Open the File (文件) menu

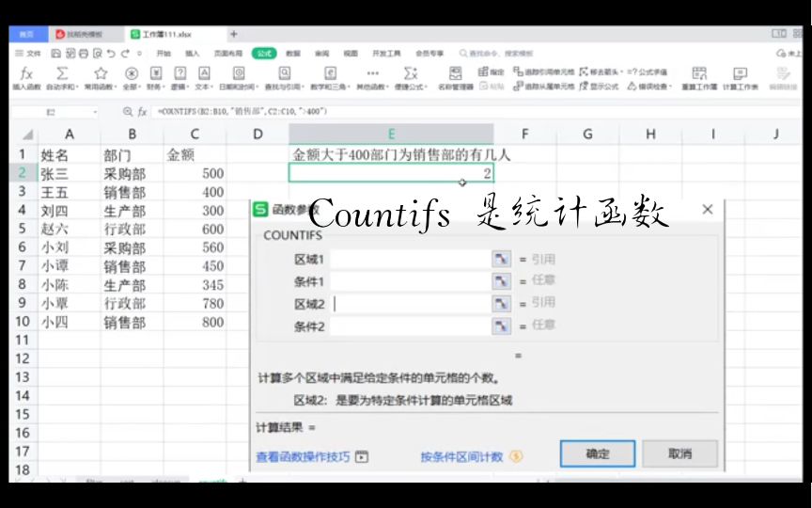(28, 54)
